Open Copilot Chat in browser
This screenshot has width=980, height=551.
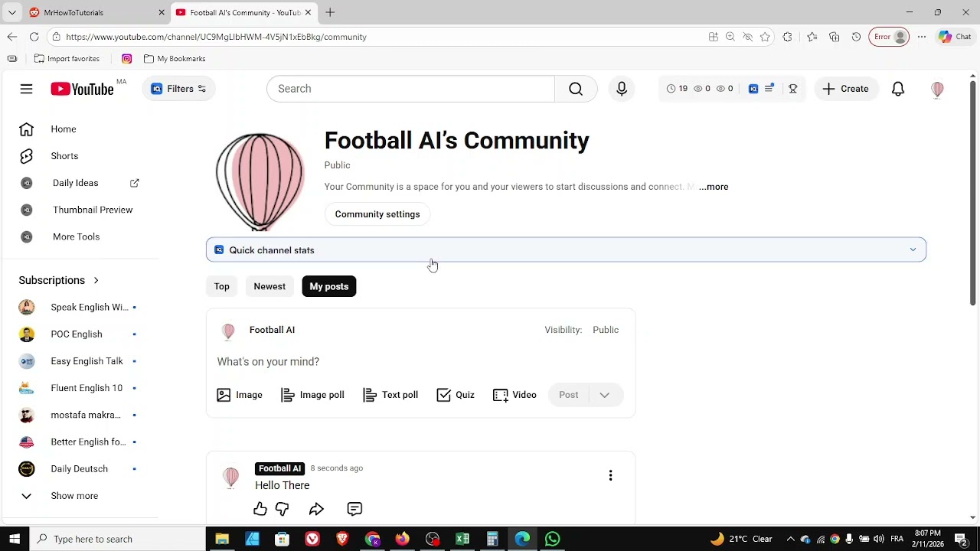pyautogui.click(x=955, y=37)
